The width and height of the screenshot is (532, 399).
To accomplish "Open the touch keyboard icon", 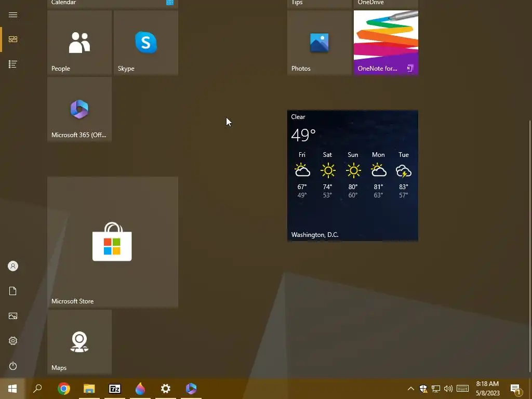I will click(462, 389).
